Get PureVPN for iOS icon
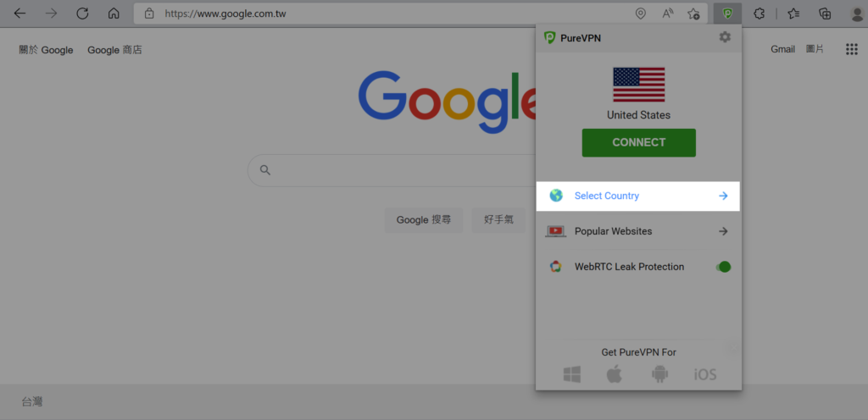Viewport: 868px width, 420px height. click(705, 374)
